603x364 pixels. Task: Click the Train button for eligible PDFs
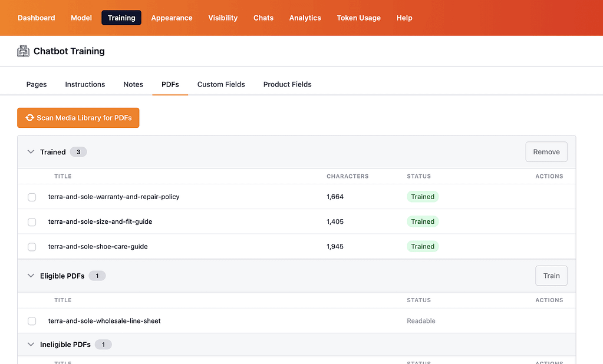click(551, 276)
